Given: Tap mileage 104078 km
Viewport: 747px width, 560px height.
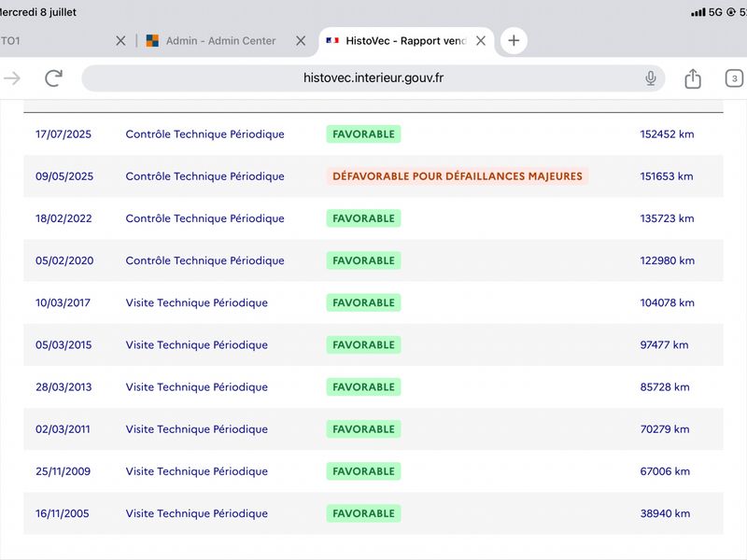Looking at the screenshot, I should coord(667,302).
